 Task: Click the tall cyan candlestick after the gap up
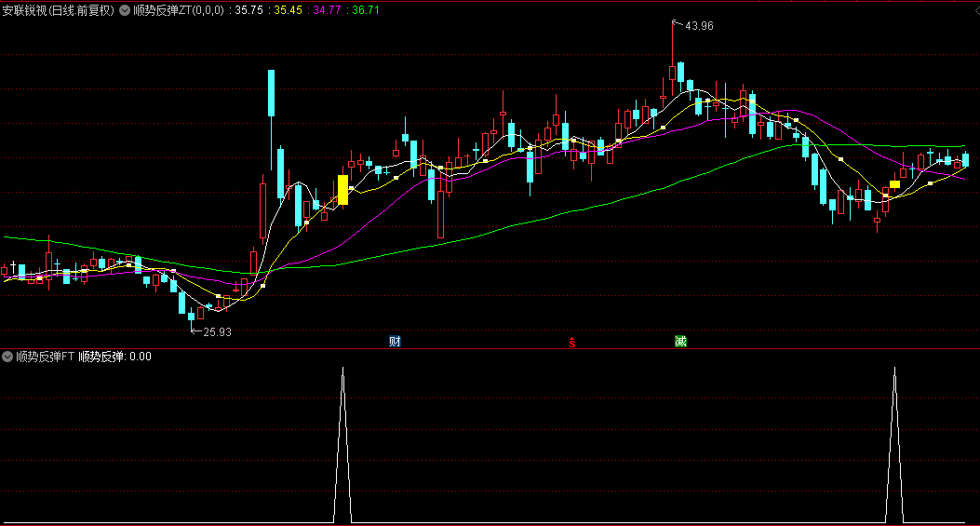click(x=271, y=93)
